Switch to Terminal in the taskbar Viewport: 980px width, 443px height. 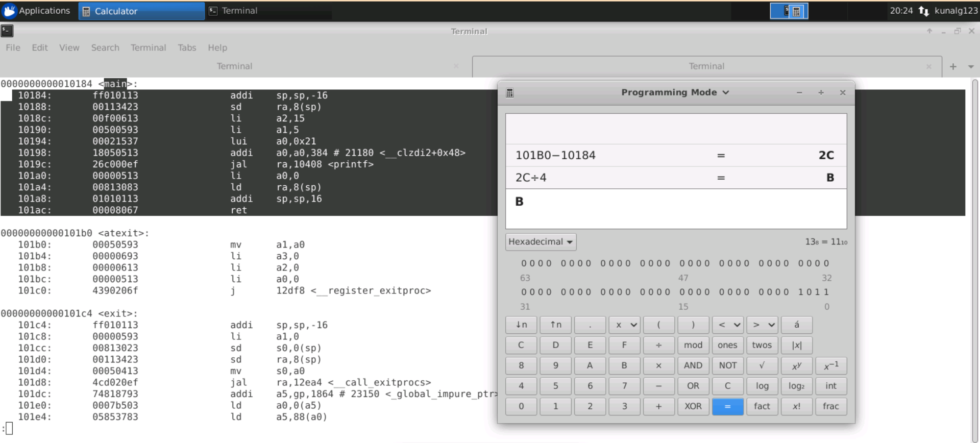click(268, 11)
